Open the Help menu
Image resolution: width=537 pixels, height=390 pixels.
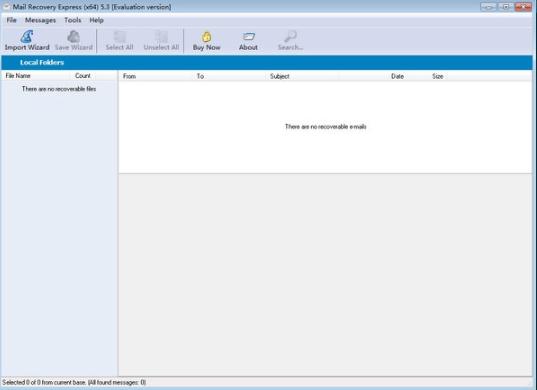(97, 20)
